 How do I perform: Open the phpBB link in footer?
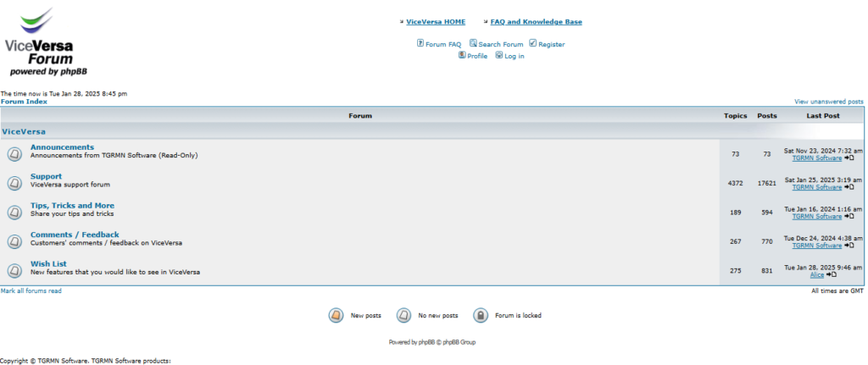click(x=426, y=342)
